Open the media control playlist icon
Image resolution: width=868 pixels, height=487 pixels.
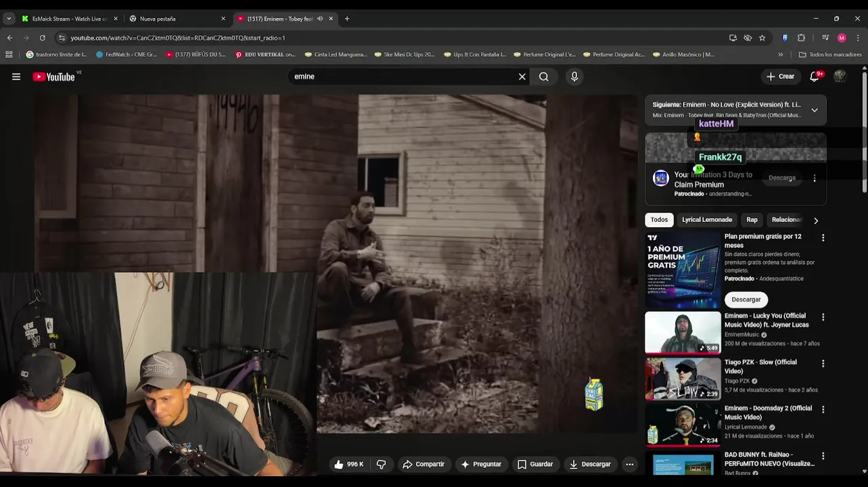[825, 38]
